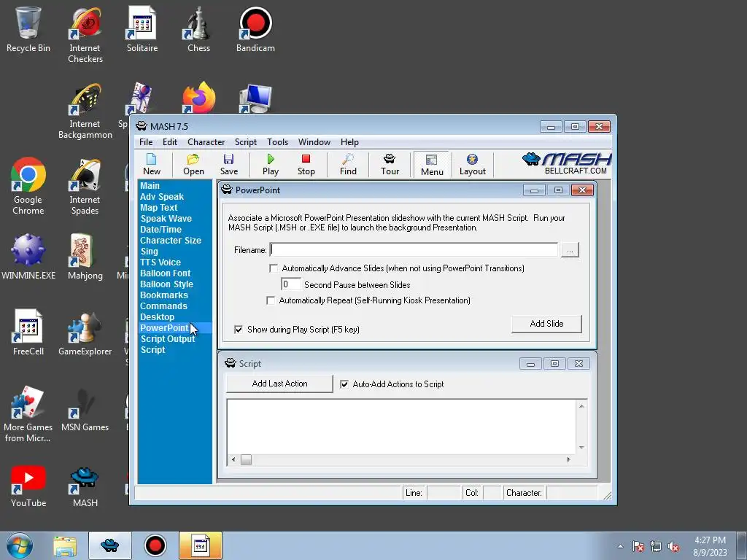Open Windows Explorer from the taskbar
The width and height of the screenshot is (747, 560).
click(x=65, y=545)
